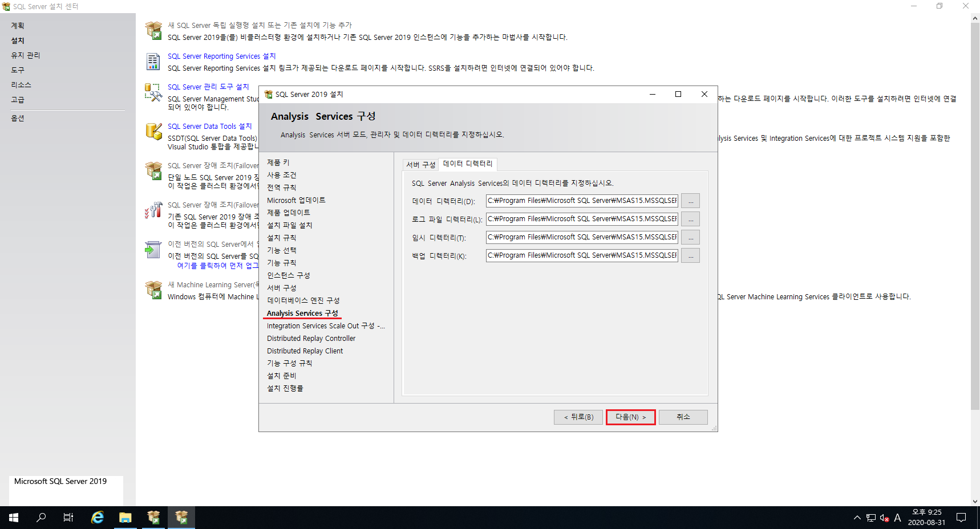Open the 도구 section in sidebar
Image resolution: width=980 pixels, height=529 pixels.
(18, 70)
